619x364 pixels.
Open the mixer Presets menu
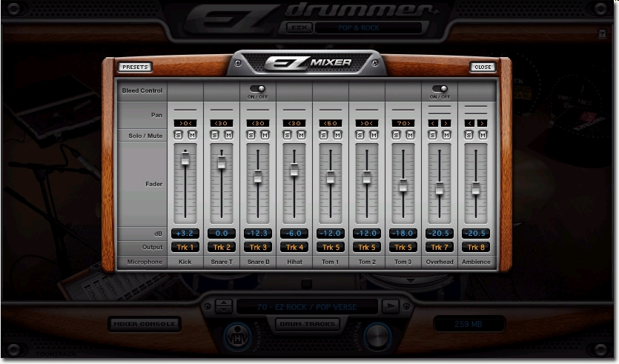point(135,67)
